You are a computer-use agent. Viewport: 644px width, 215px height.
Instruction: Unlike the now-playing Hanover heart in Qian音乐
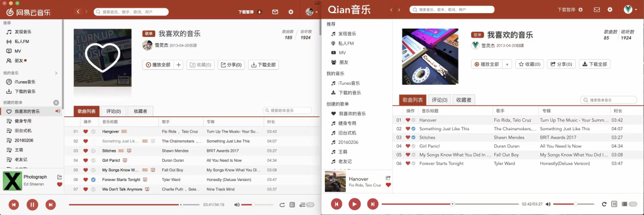tap(388, 185)
